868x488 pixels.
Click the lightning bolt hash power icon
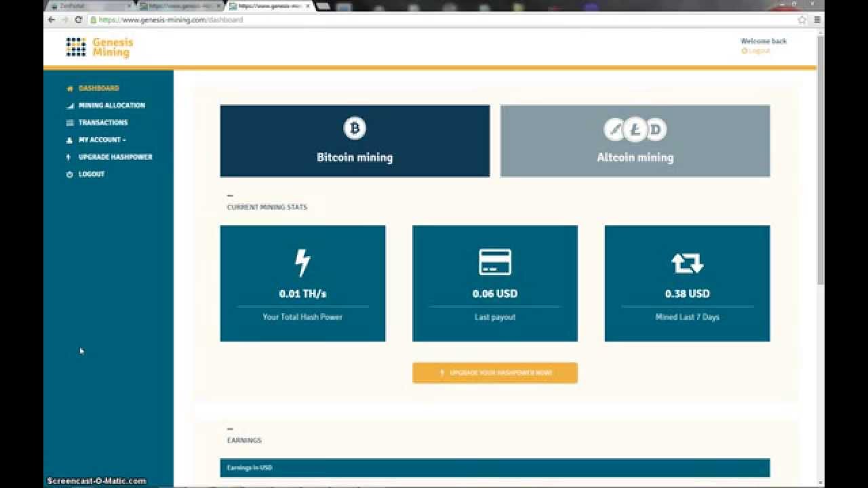tap(302, 262)
